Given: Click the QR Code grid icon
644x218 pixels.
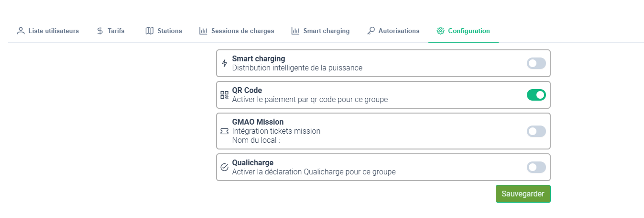Looking at the screenshot, I should (224, 95).
